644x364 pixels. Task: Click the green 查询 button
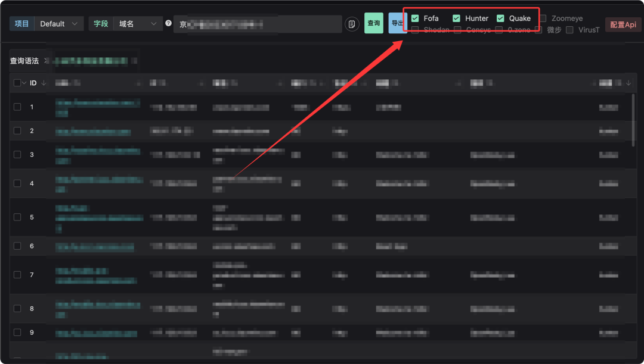tap(374, 23)
